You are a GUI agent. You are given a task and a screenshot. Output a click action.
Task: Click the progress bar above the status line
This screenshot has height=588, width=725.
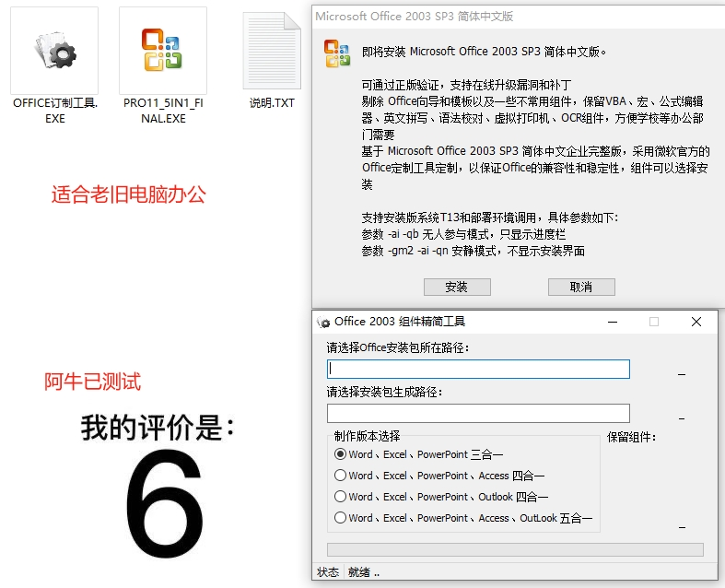tap(515, 549)
